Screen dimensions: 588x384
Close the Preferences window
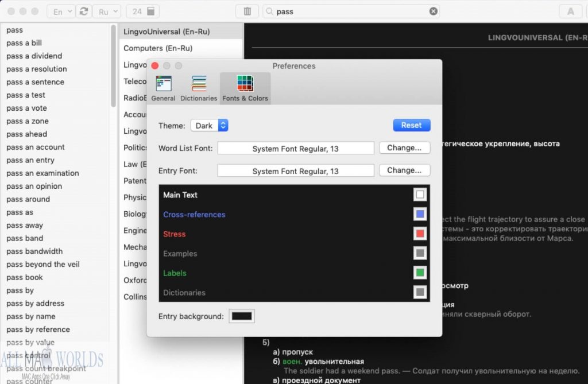click(x=155, y=65)
